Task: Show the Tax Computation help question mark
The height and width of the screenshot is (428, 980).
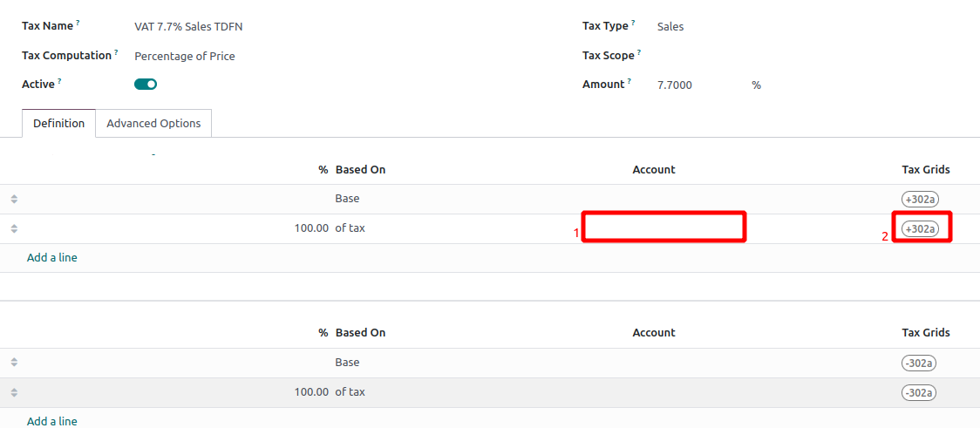Action: point(116,51)
